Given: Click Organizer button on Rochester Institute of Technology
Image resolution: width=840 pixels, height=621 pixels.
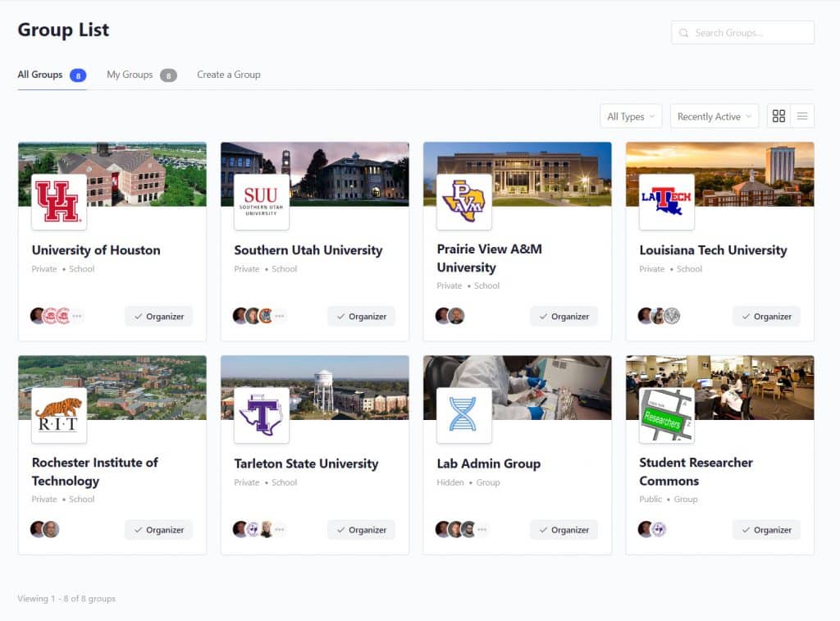Looking at the screenshot, I should 158,529.
